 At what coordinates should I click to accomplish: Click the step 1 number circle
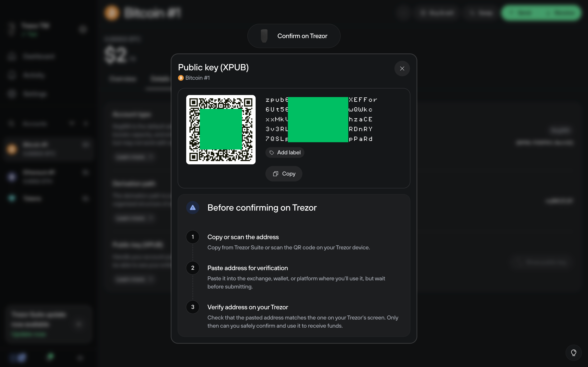[193, 237]
